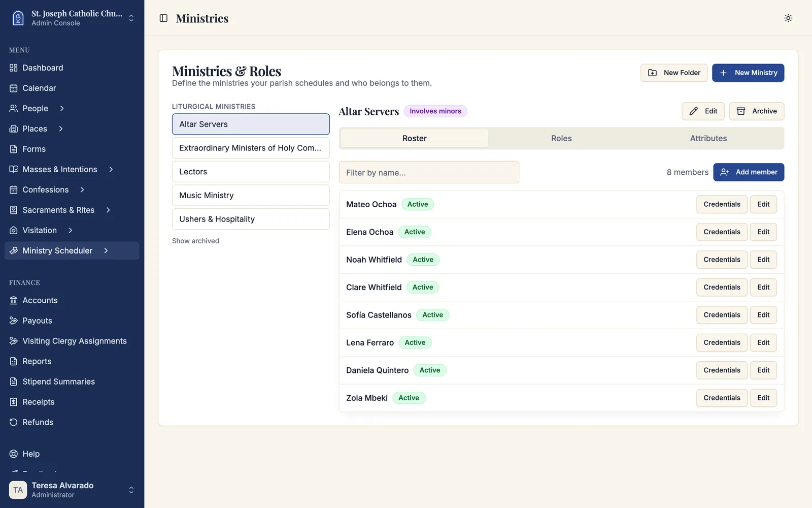The height and width of the screenshot is (508, 812).
Task: Click the Add member button
Action: pos(749,172)
